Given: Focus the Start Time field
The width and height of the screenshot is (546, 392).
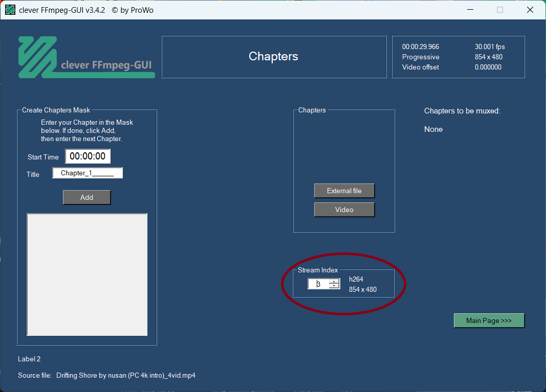Looking at the screenshot, I should (88, 156).
